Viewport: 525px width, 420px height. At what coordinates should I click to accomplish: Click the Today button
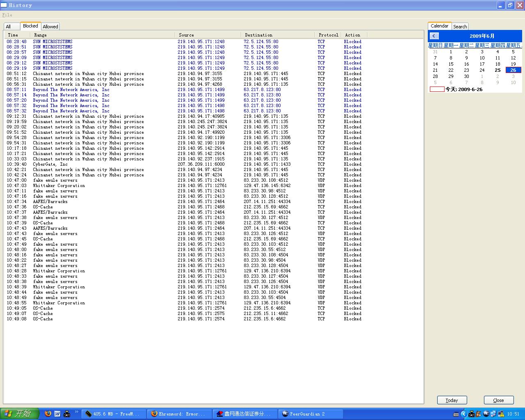(452, 400)
